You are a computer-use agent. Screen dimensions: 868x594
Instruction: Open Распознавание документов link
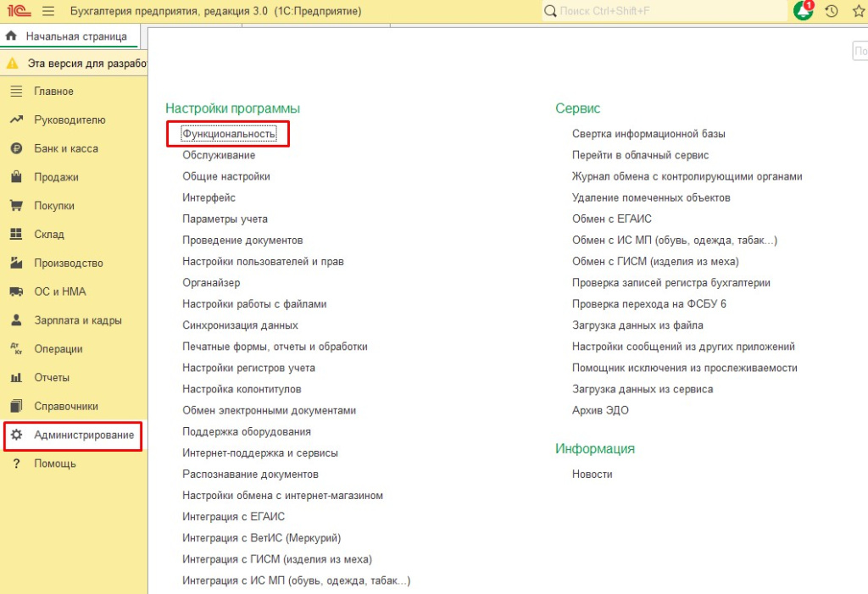tap(250, 474)
